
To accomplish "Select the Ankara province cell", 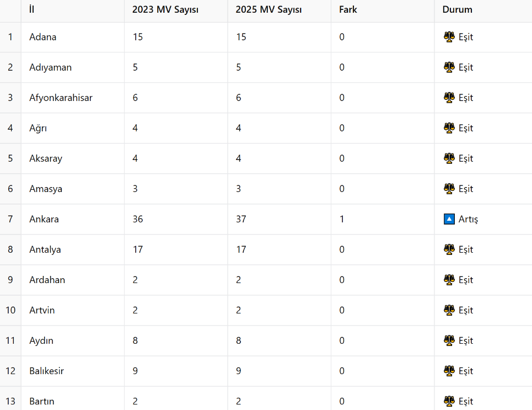I will pos(73,219).
